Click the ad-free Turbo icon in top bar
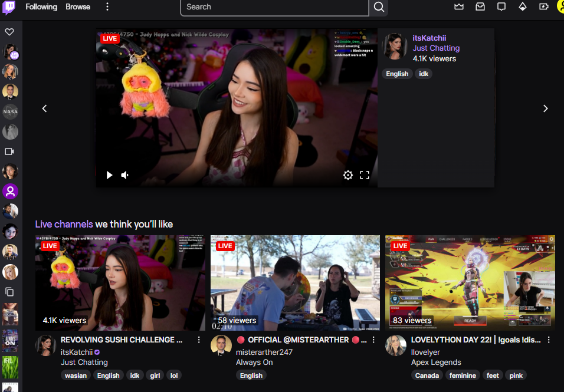The width and height of the screenshot is (564, 392). [x=544, y=7]
